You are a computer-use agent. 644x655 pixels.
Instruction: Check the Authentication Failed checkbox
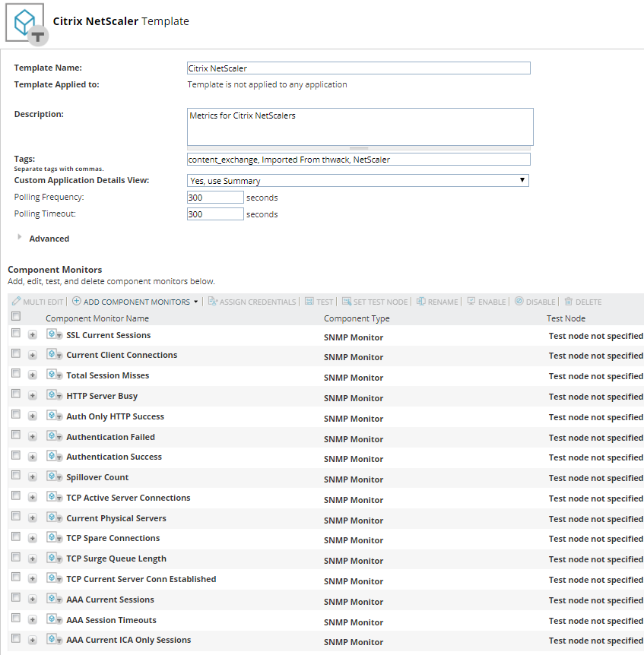(16, 435)
